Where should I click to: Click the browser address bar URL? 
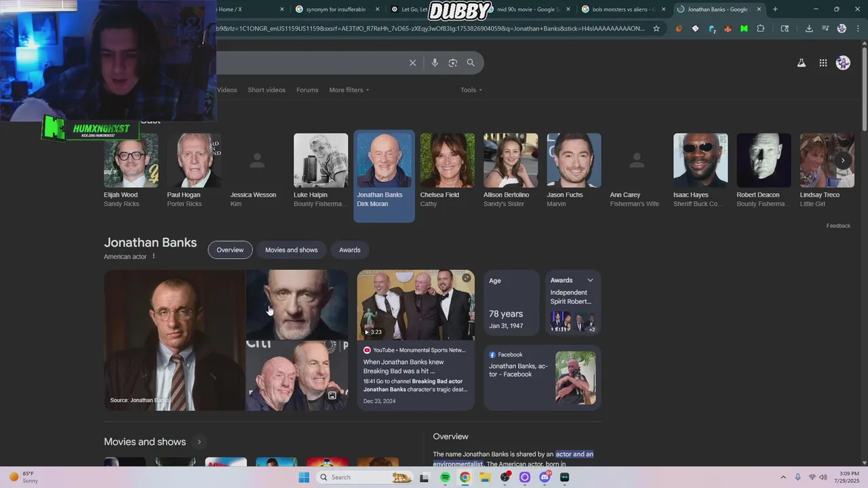coord(431,28)
